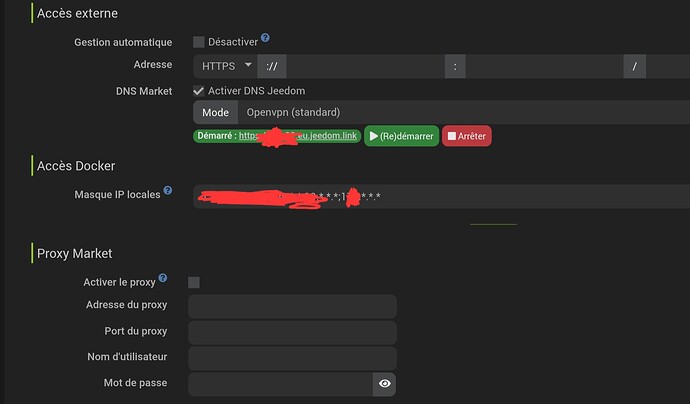Click the Proxy Market section heading
Screen dimensions: 690x404
click(x=75, y=253)
